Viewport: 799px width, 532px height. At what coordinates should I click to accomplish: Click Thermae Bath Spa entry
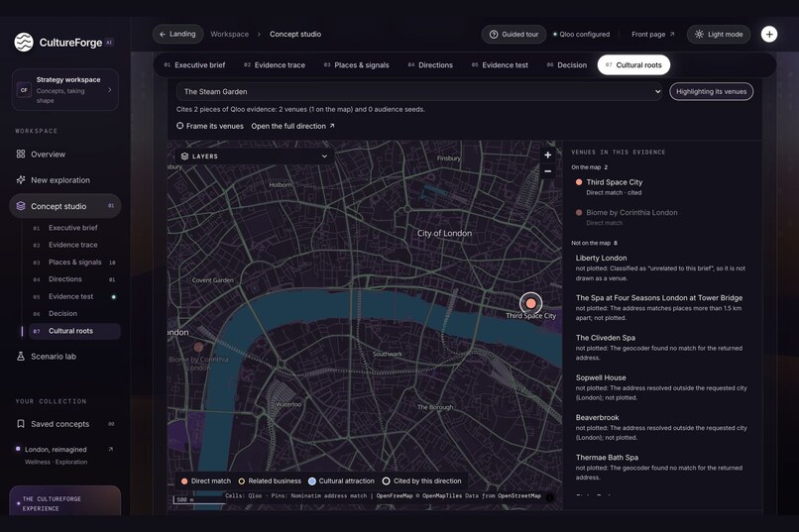(662, 467)
